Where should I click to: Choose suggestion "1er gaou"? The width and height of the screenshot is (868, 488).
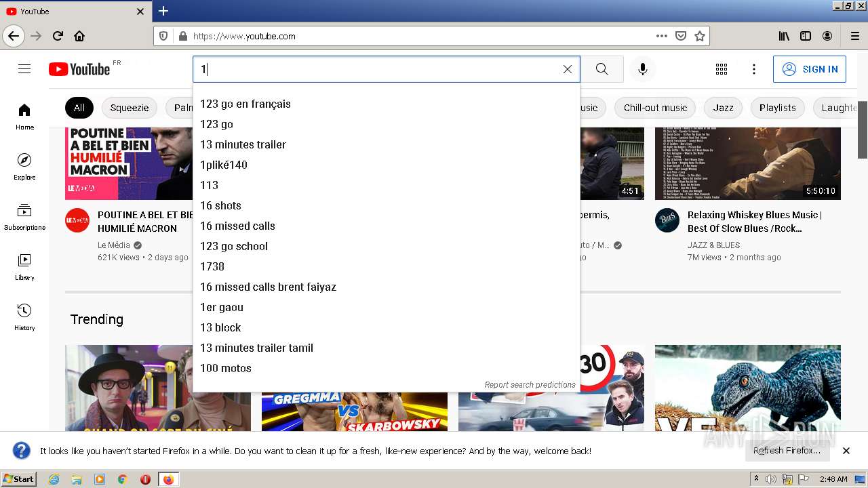[x=387, y=307]
